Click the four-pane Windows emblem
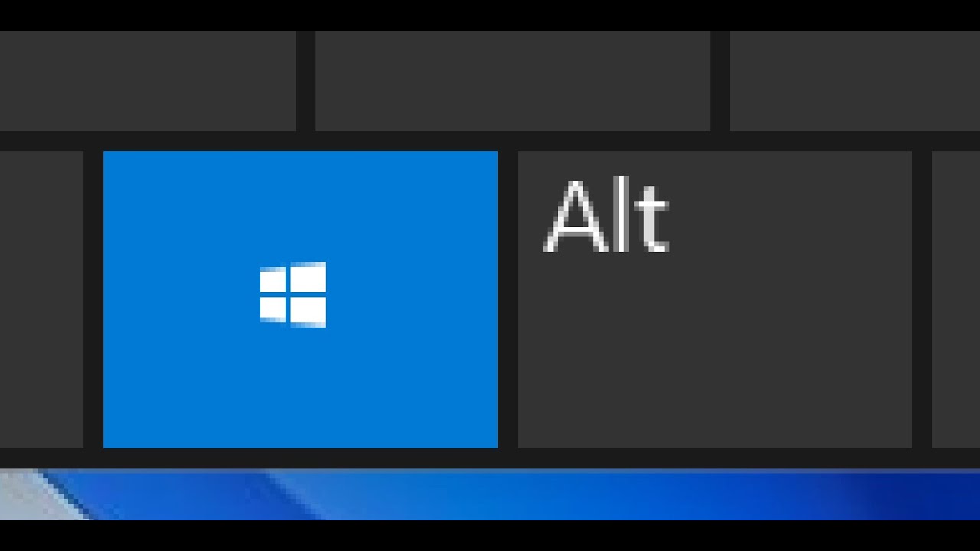This screenshot has height=551, width=980. pyautogui.click(x=293, y=295)
